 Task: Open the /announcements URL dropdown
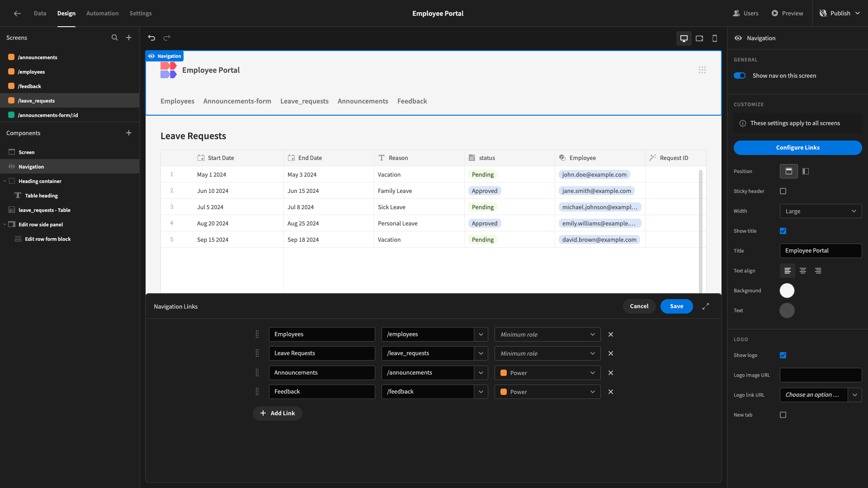pos(481,373)
